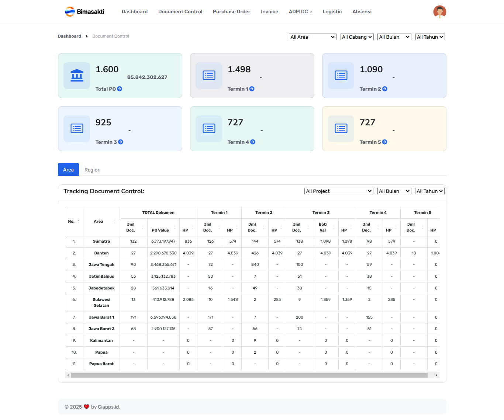
Task: Click the bank icon in Total PO card
Action: click(77, 76)
